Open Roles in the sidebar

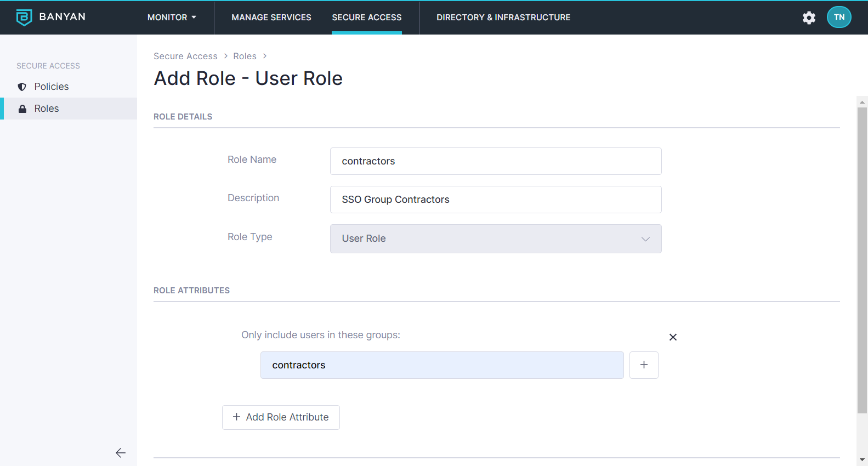tap(69, 109)
